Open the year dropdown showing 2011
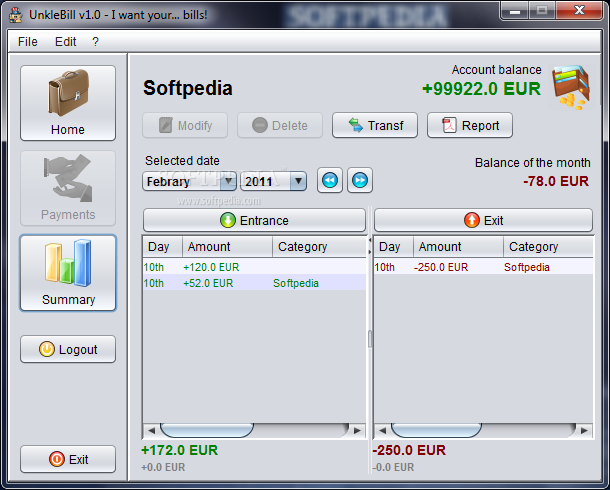Viewport: 610px width, 490px height. point(273,181)
